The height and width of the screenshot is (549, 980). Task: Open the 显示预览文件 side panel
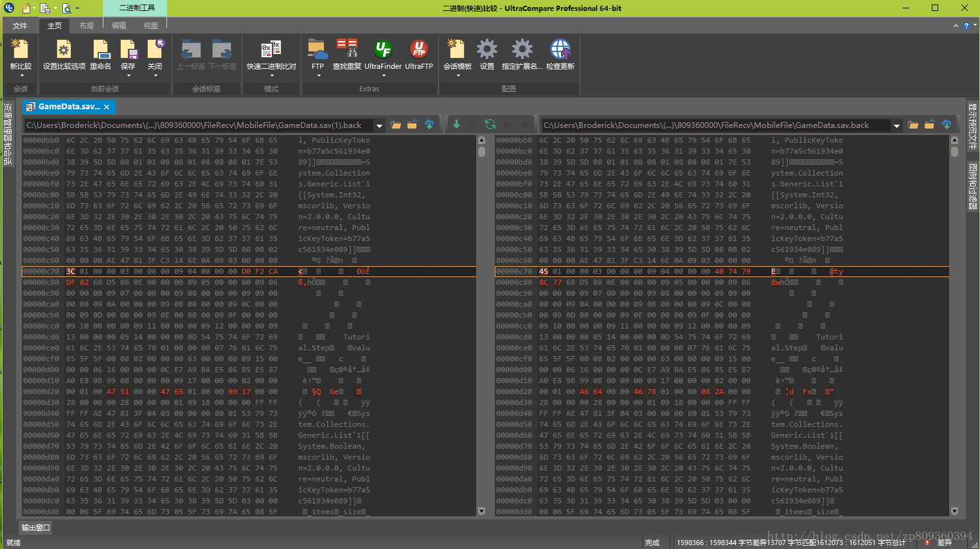(x=972, y=126)
